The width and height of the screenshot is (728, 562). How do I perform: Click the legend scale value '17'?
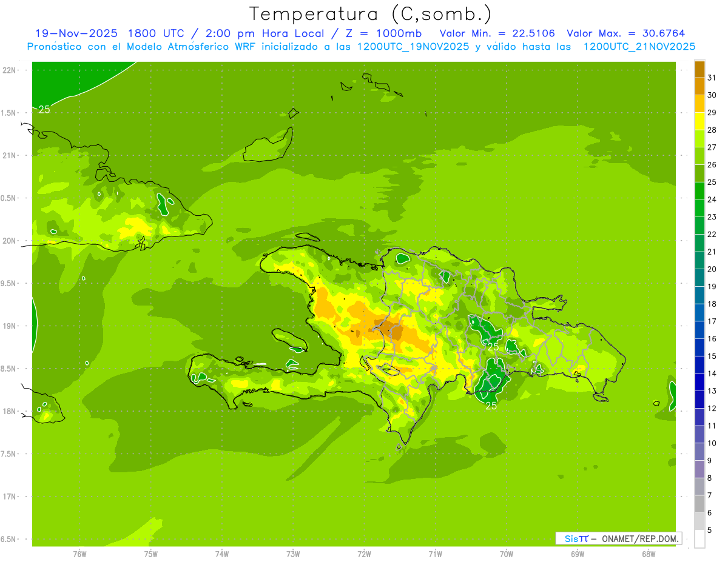712,321
